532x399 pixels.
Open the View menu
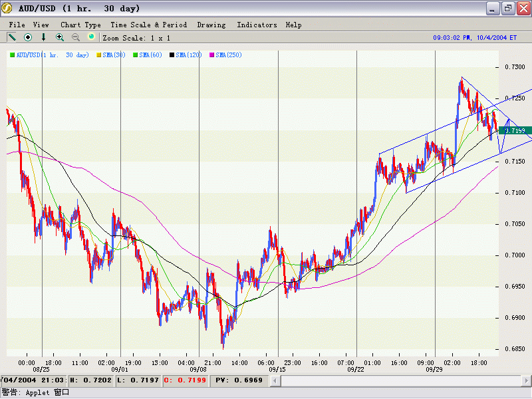pos(41,25)
